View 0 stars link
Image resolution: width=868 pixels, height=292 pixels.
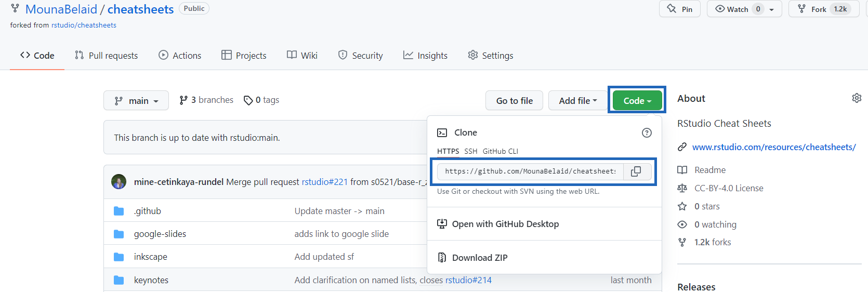(x=707, y=206)
